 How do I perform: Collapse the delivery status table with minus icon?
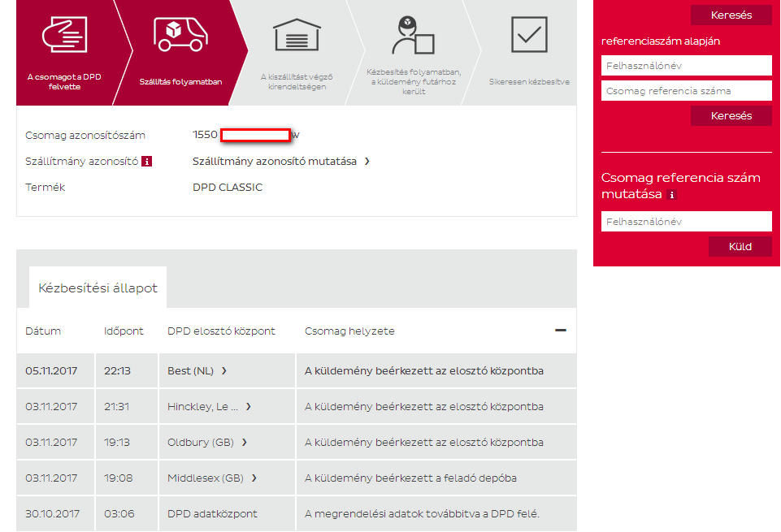560,331
